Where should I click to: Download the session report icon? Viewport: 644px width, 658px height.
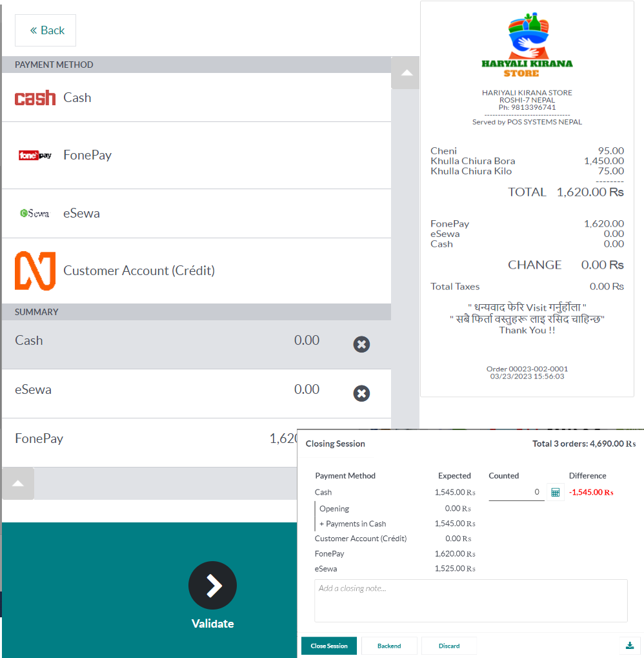point(630,646)
